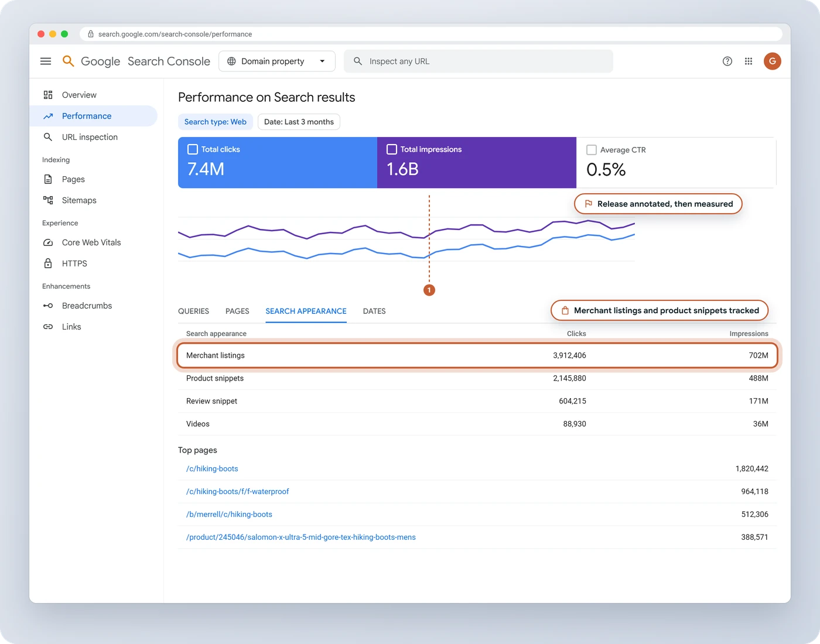Click the Breadcrumbs icon in sidebar
The height and width of the screenshot is (644, 820).
[x=48, y=306]
